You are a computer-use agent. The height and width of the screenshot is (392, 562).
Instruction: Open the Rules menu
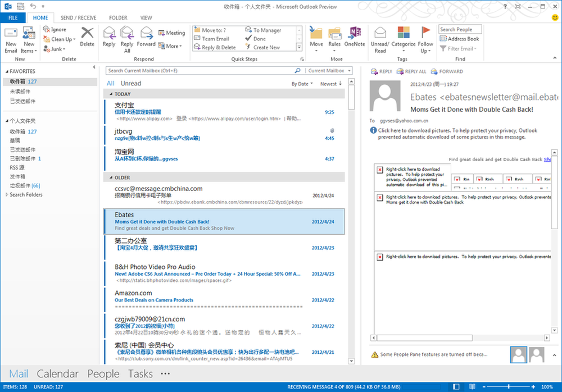pyautogui.click(x=334, y=39)
